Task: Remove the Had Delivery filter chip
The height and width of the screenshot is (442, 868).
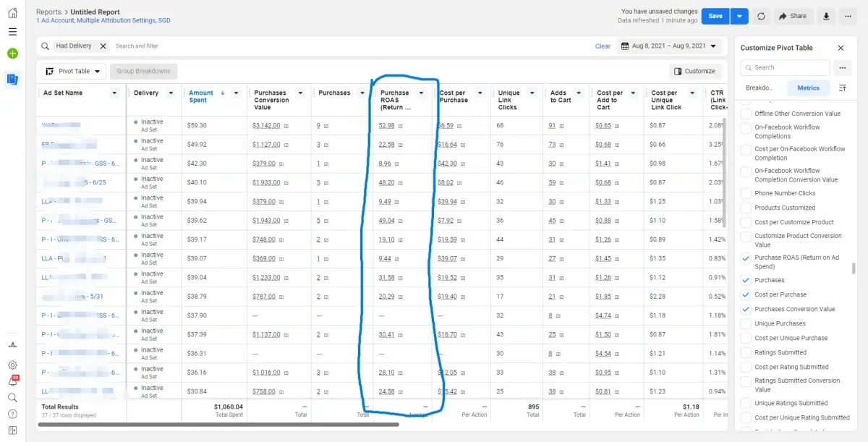Action: (103, 46)
